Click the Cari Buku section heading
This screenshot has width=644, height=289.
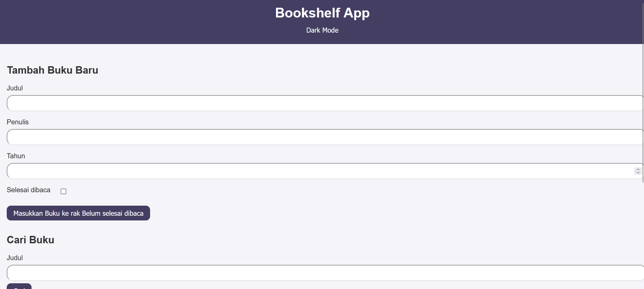pyautogui.click(x=30, y=240)
